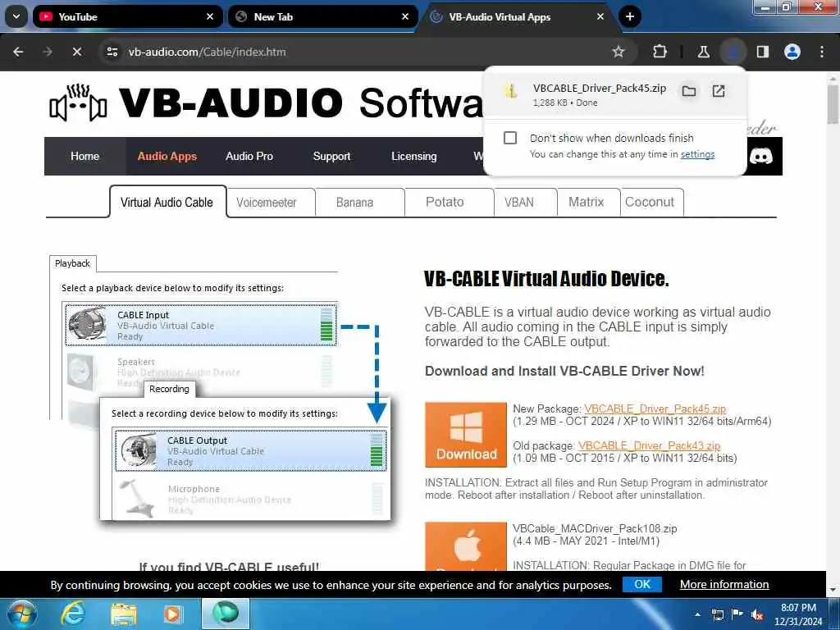Open Chrome Labs flask icon
The width and height of the screenshot is (840, 630).
(703, 52)
